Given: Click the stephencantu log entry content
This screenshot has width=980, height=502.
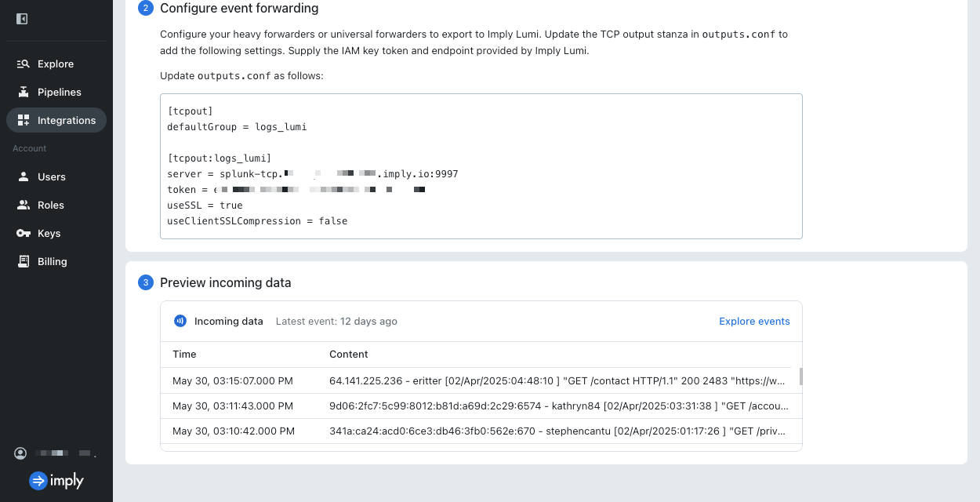Looking at the screenshot, I should click(x=559, y=431).
